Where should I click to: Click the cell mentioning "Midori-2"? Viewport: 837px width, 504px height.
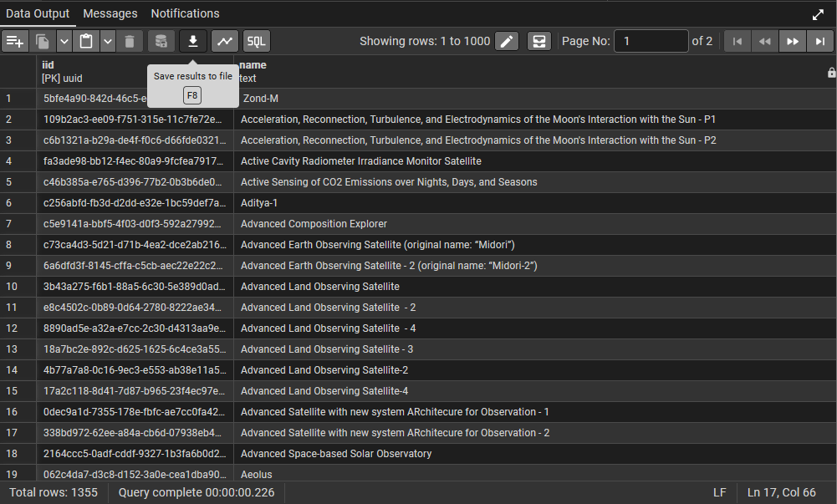(535, 266)
